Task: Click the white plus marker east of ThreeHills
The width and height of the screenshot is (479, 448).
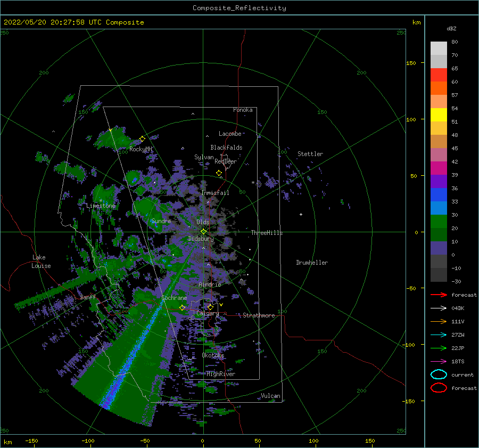Action: (301, 214)
